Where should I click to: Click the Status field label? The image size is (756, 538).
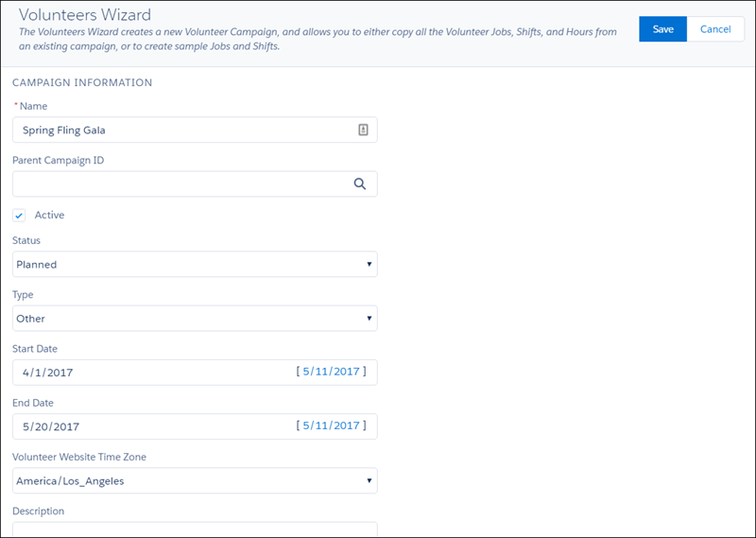(x=26, y=240)
